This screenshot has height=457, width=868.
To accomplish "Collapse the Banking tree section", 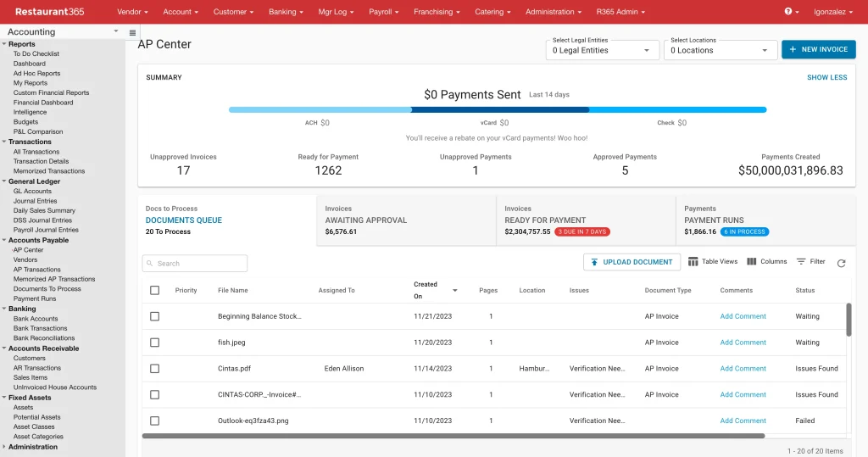I will pyautogui.click(x=4, y=309).
